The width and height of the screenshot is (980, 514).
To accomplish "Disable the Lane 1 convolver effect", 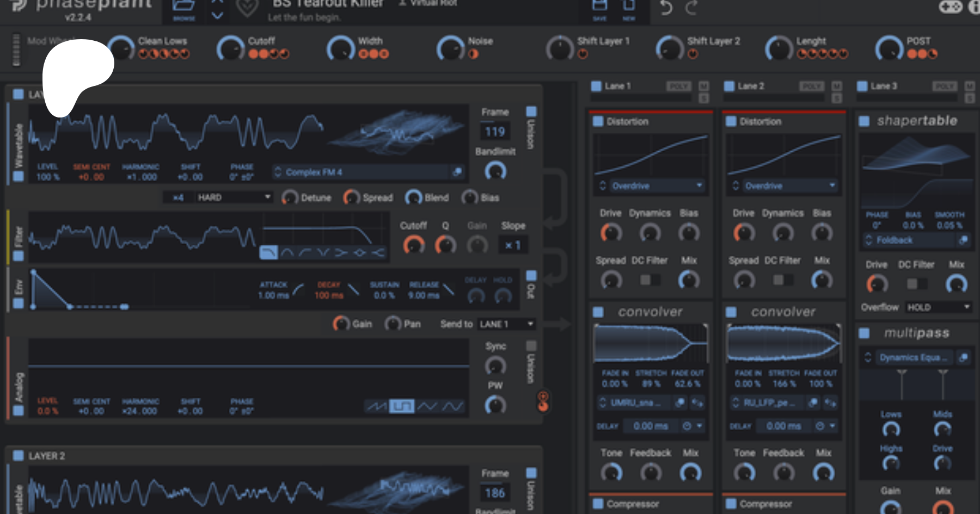I will (x=598, y=312).
